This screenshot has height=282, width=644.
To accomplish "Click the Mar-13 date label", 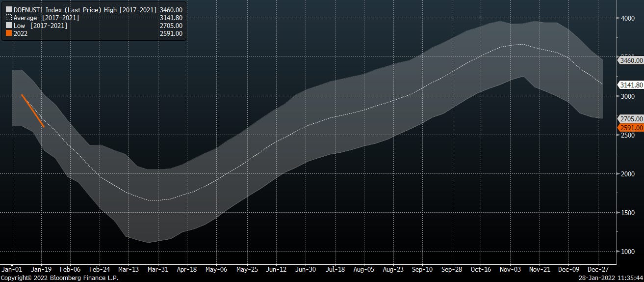I will click(128, 270).
